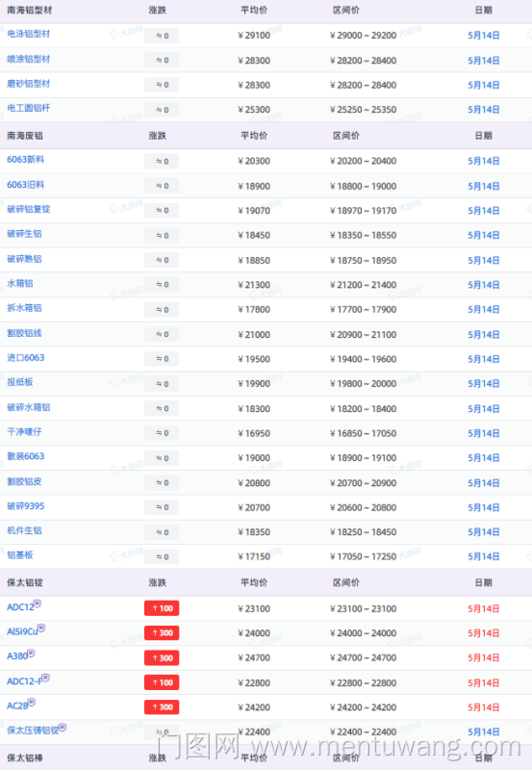The width and height of the screenshot is (532, 770).
Task: Click the ≈0 change badge for 电工圆铝杆
Action: pos(162,110)
